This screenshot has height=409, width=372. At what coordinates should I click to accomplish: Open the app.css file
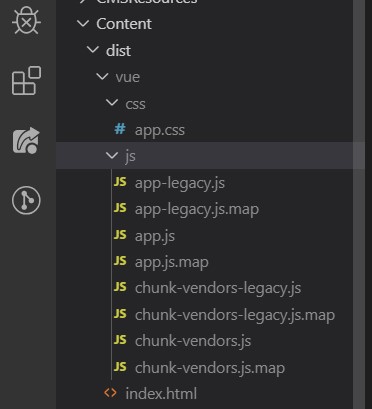(x=160, y=130)
